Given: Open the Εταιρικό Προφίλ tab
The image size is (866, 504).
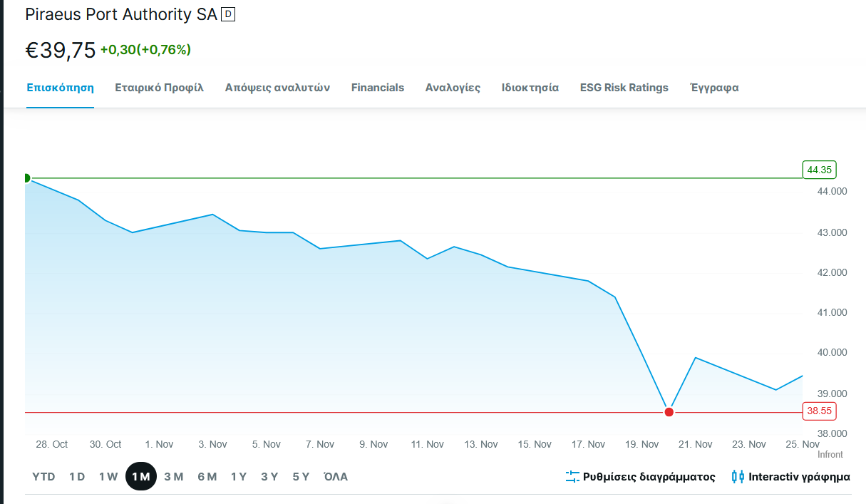Looking at the screenshot, I should (x=160, y=88).
